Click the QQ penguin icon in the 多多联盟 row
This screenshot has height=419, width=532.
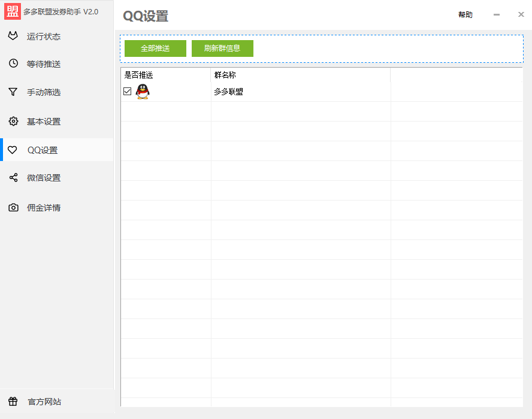[143, 92]
